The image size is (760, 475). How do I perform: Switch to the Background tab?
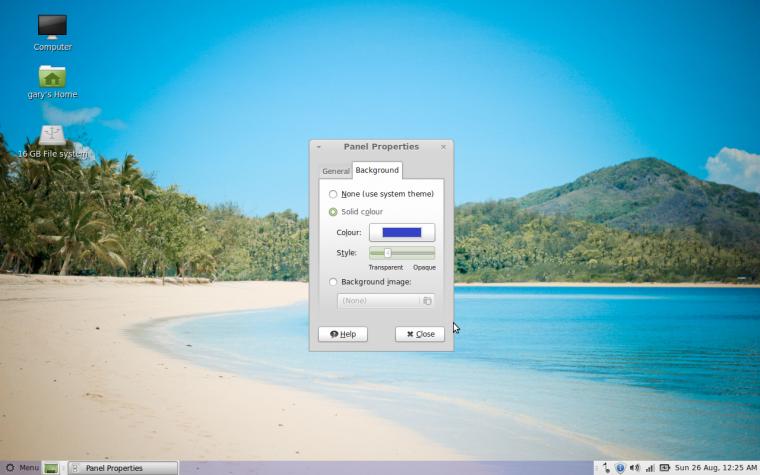(377, 170)
